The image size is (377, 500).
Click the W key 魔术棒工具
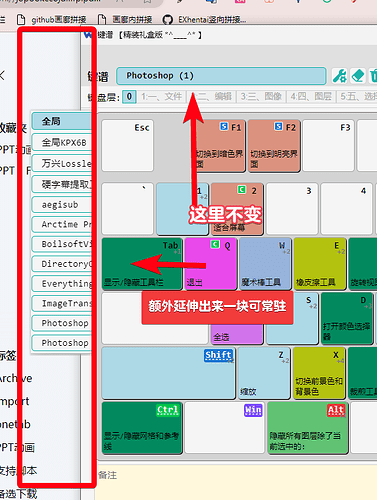click(265, 263)
